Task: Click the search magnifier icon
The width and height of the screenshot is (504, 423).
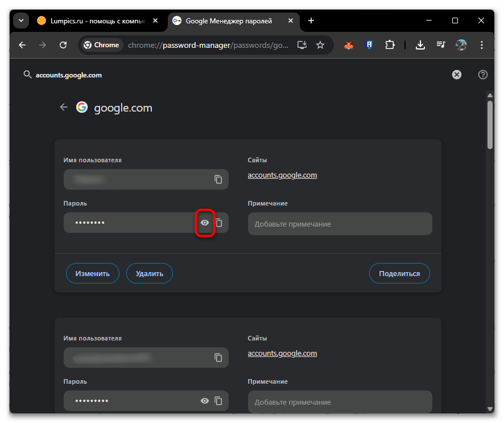Action: [27, 75]
